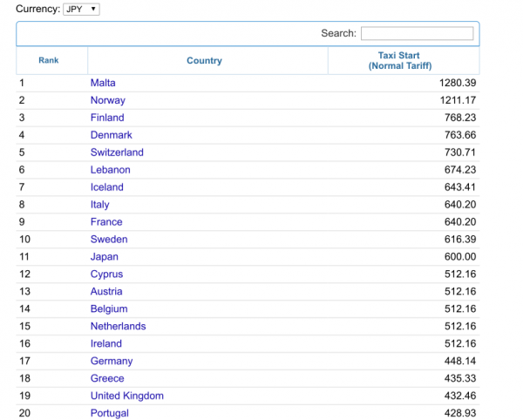Screen dimensions: 523x420
Task: Open the Norway country link
Action: pos(108,100)
